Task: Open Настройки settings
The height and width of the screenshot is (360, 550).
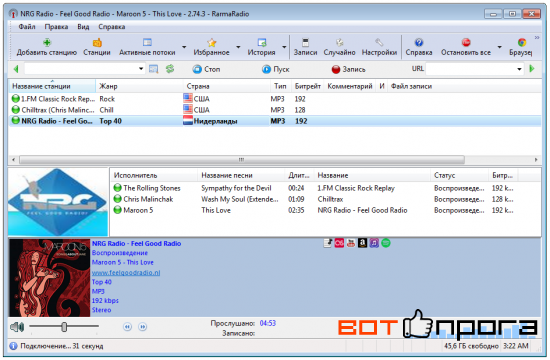Action: [x=379, y=47]
